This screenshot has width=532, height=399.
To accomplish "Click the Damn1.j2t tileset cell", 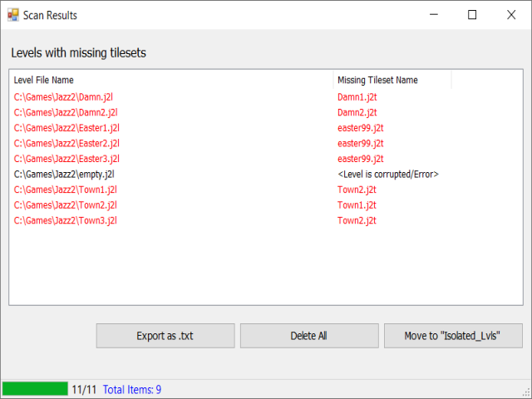I will tap(357, 97).
